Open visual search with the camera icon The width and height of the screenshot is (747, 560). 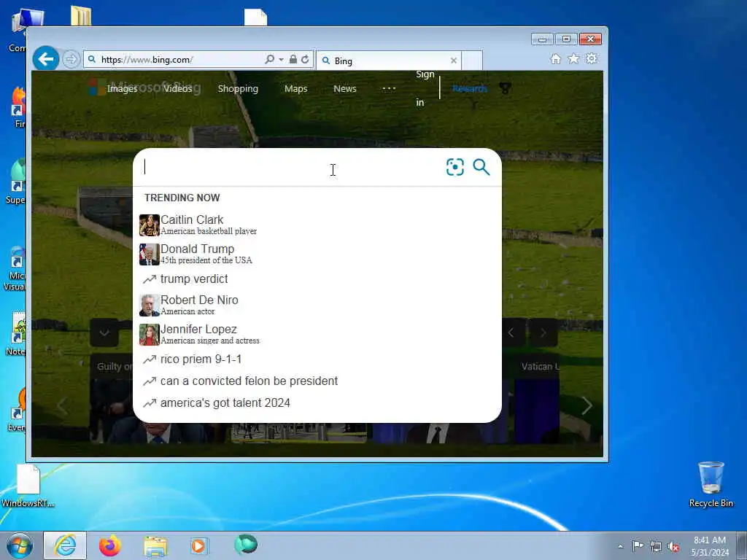coord(455,167)
